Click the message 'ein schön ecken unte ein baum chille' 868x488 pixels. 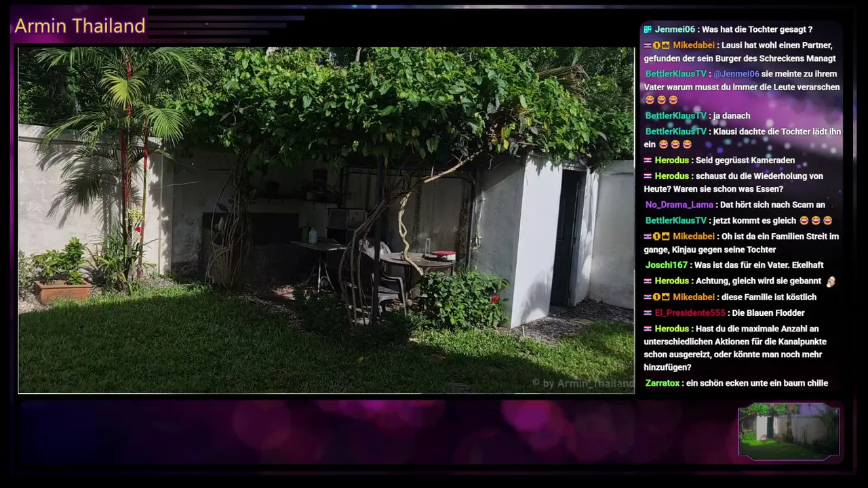(x=757, y=384)
